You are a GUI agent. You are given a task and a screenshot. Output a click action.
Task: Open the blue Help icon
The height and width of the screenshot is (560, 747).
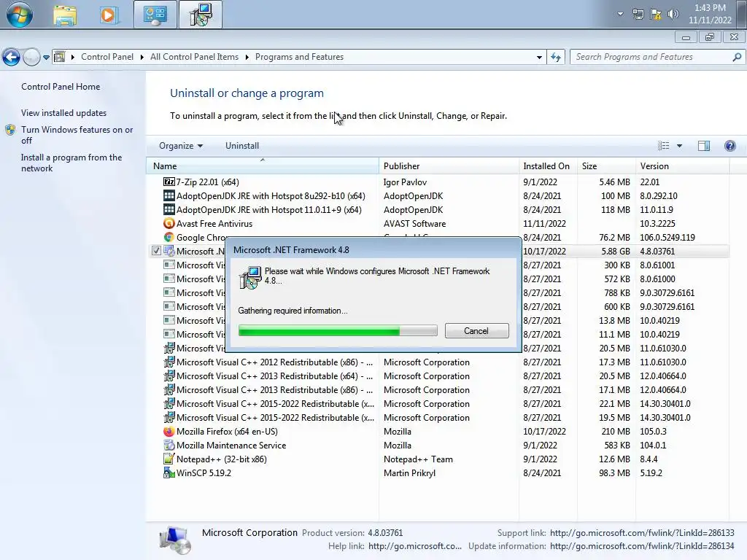point(729,146)
